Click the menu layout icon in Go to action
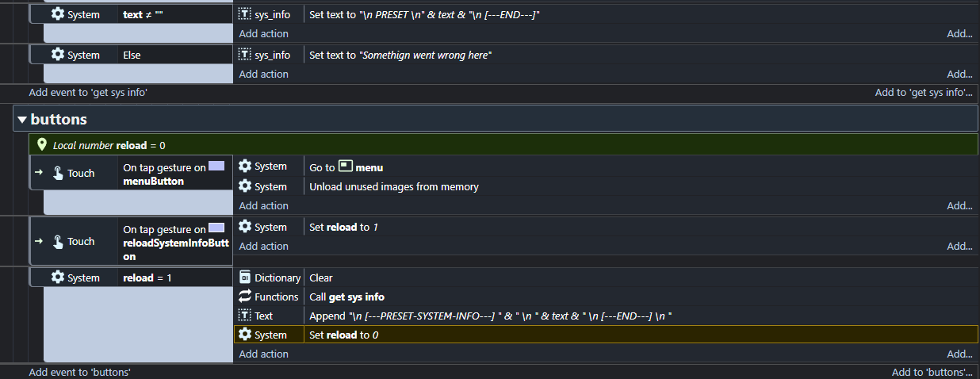Image resolution: width=980 pixels, height=379 pixels. coord(345,167)
